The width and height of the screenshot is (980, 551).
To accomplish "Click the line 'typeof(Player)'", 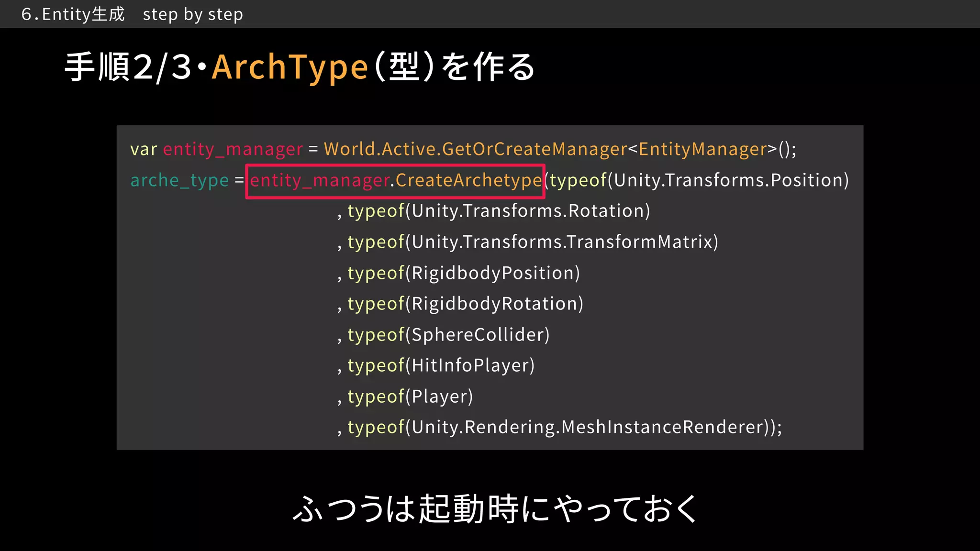I will coord(410,397).
